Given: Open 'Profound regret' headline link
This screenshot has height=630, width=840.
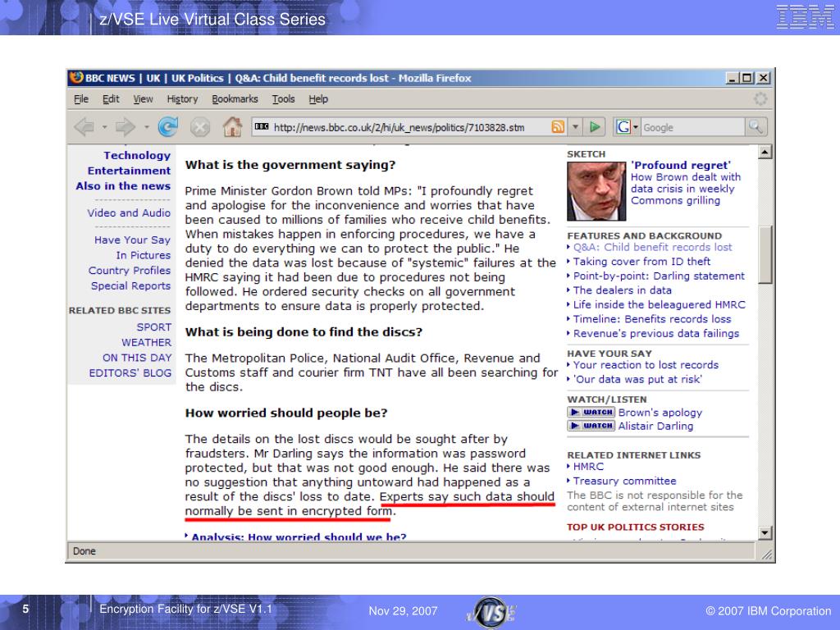Looking at the screenshot, I should click(681, 165).
